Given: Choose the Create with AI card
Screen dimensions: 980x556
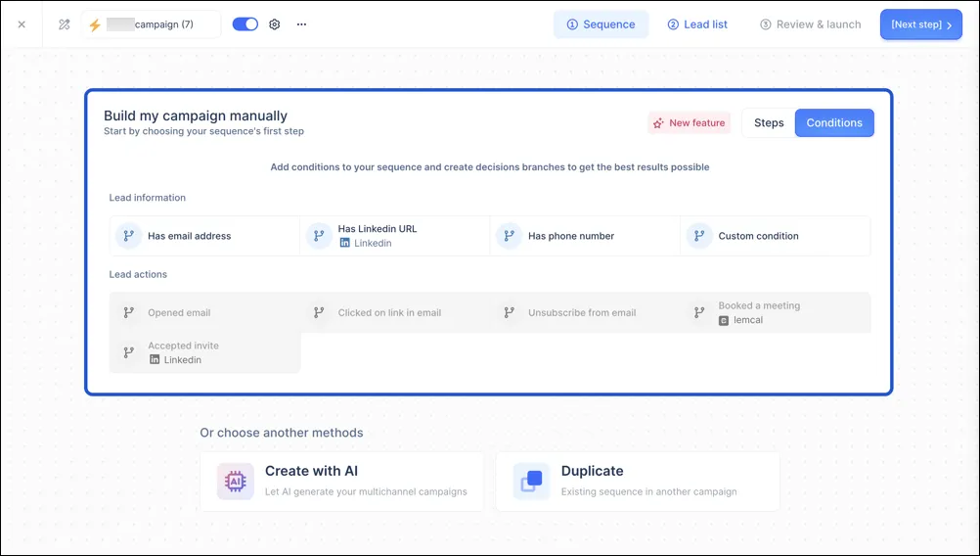Looking at the screenshot, I should (342, 481).
